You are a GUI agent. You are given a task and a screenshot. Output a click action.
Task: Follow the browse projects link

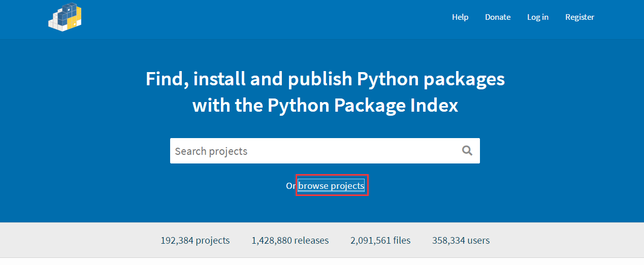331,186
